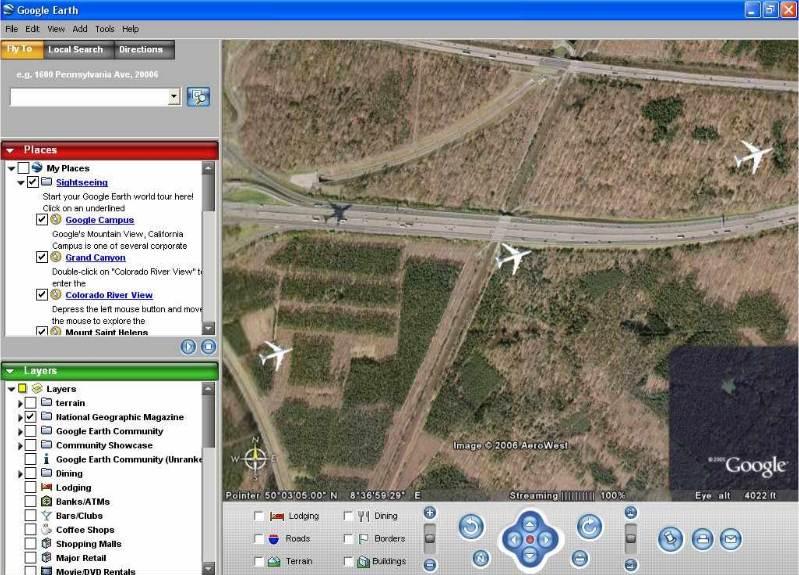Open the Google Campus place link
799x575 pixels.
click(99, 220)
